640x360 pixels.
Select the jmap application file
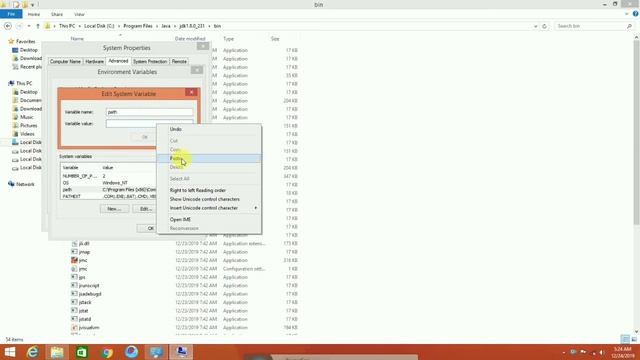pyautogui.click(x=84, y=252)
